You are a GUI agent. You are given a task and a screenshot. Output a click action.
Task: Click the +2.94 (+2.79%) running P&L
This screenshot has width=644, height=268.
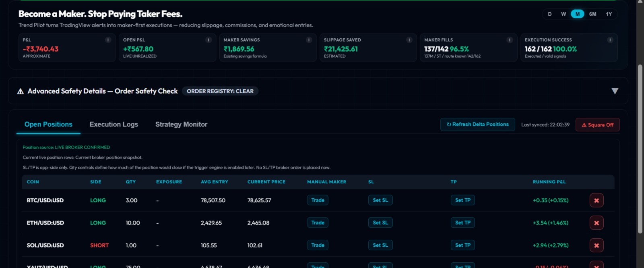pos(551,245)
